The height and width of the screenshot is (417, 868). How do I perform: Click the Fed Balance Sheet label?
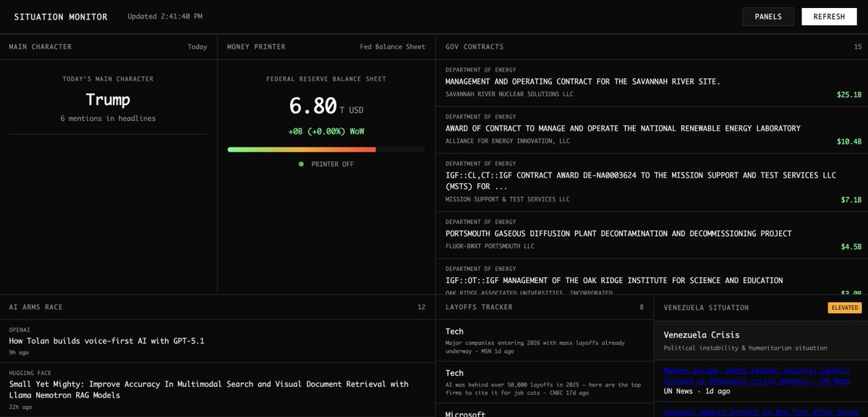(393, 47)
